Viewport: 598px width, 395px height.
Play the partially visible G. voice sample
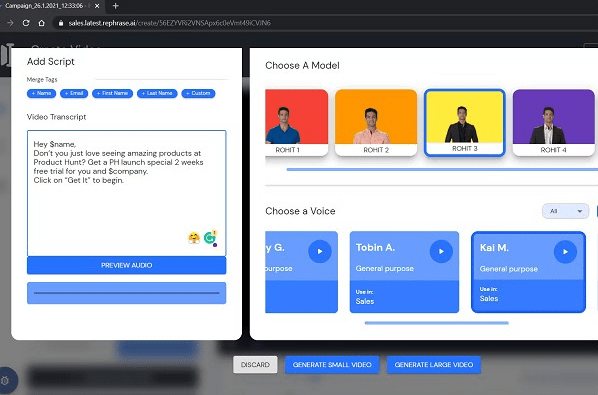click(320, 252)
